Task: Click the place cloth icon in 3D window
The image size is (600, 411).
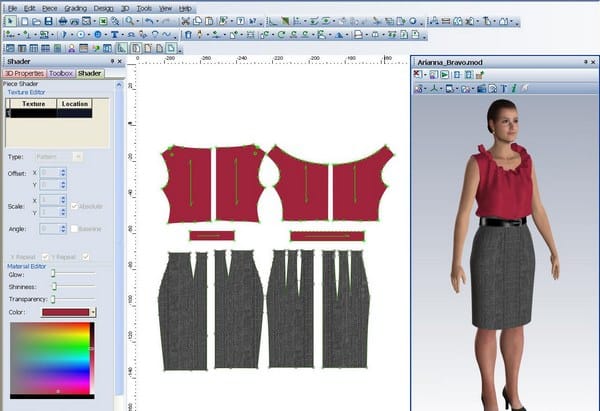Action: tap(433, 75)
